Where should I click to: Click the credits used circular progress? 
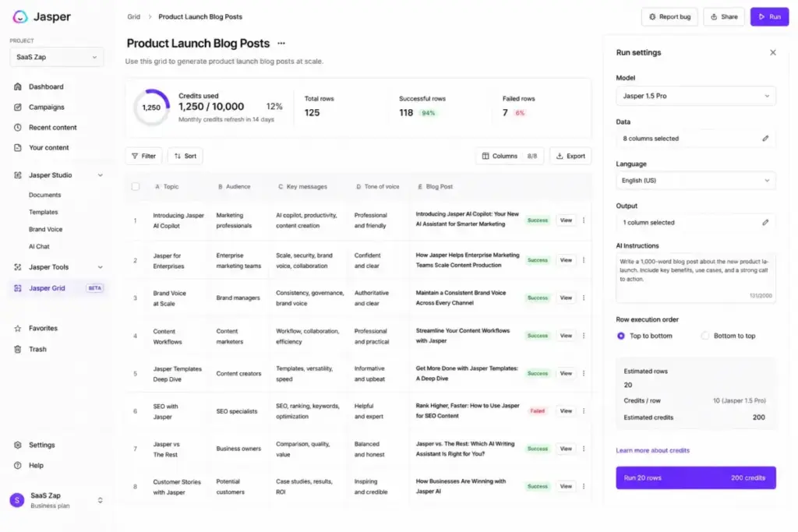coord(151,107)
